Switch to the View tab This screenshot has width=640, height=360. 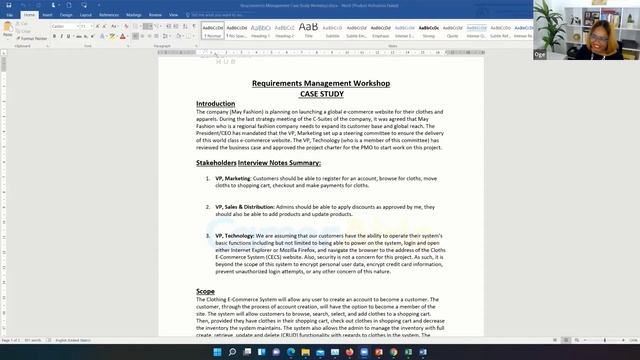[173, 15]
